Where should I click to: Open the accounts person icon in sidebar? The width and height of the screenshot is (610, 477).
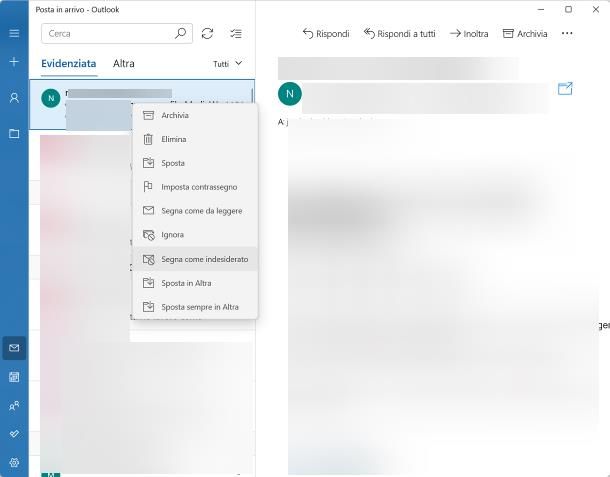pyautogui.click(x=14, y=98)
